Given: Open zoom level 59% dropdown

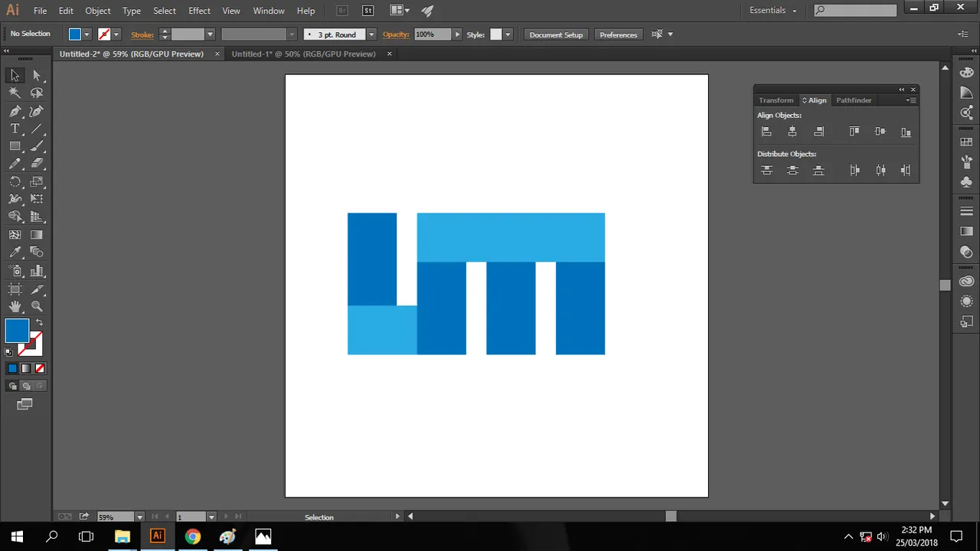Looking at the screenshot, I should 139,517.
